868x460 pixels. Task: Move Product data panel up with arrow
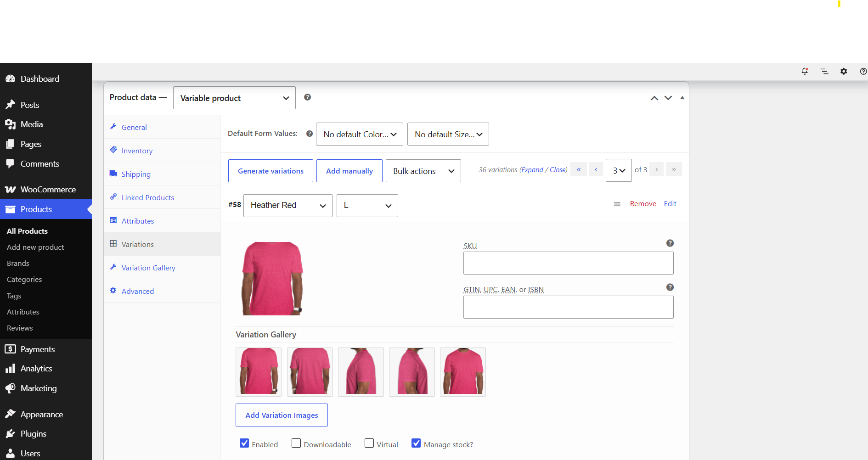tap(654, 98)
